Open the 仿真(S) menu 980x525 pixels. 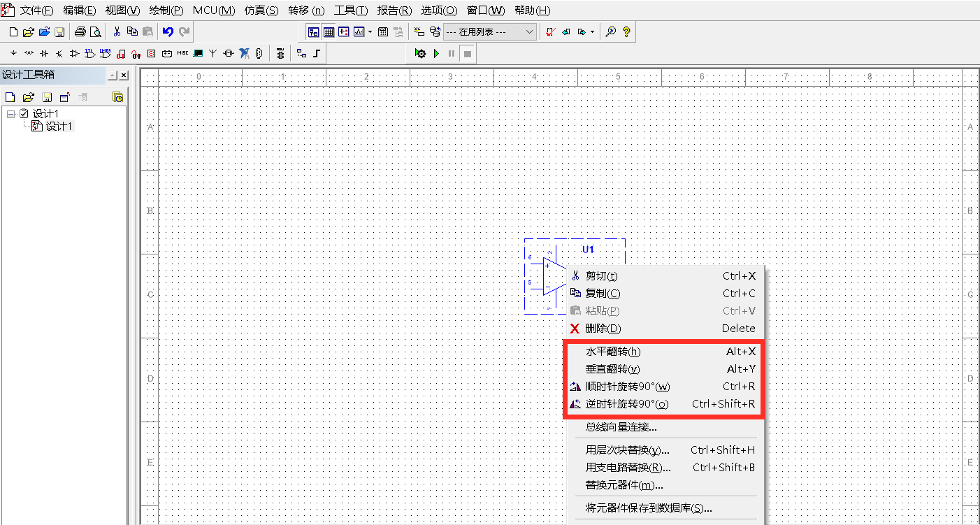(x=261, y=10)
